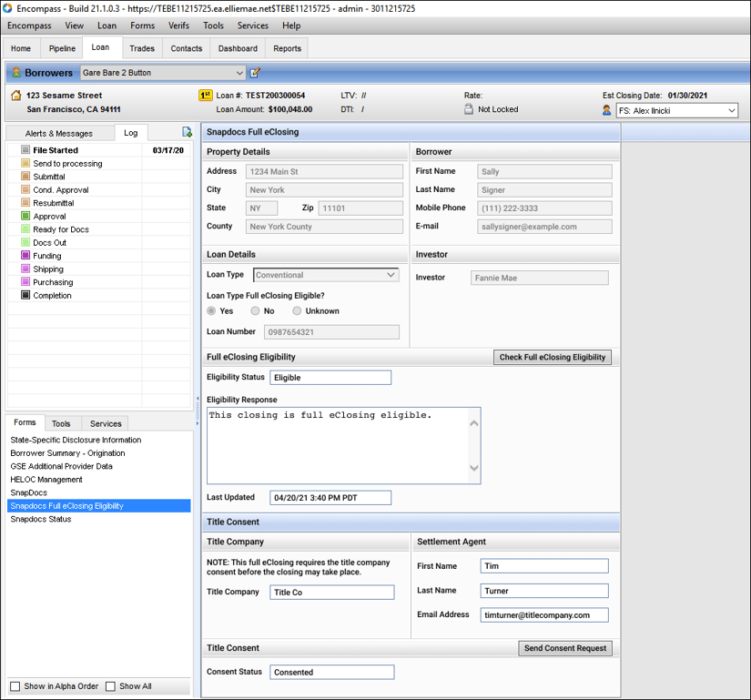
Task: Open Borrower Summary - Origination form
Action: pyautogui.click(x=67, y=453)
